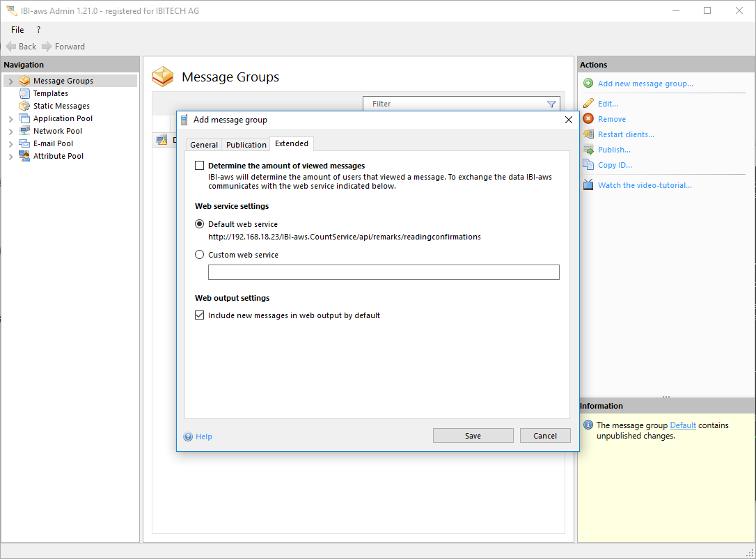Viewport: 756px width, 559px height.
Task: Expand the Application Pool tree node
Action: 10,119
